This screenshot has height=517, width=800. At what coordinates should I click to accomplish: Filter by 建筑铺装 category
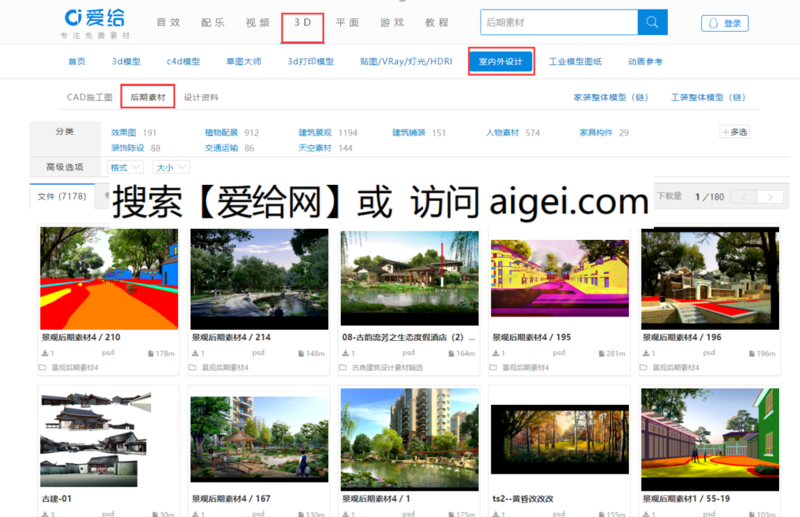pos(409,133)
